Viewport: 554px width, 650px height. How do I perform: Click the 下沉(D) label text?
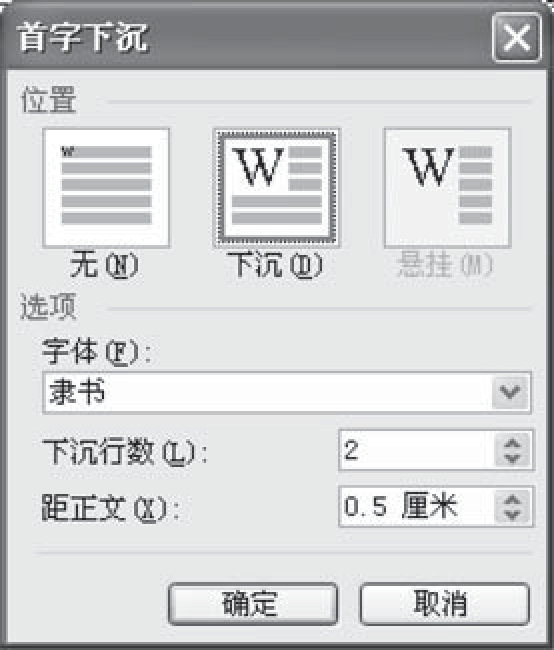[x=275, y=265]
